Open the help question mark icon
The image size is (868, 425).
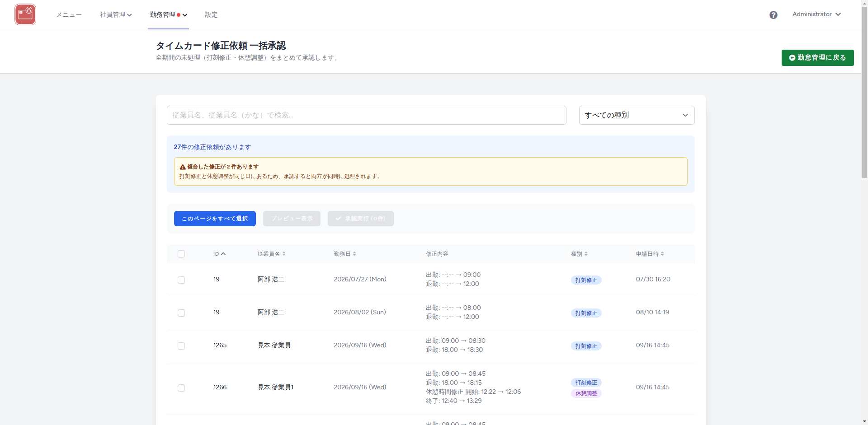click(x=774, y=15)
